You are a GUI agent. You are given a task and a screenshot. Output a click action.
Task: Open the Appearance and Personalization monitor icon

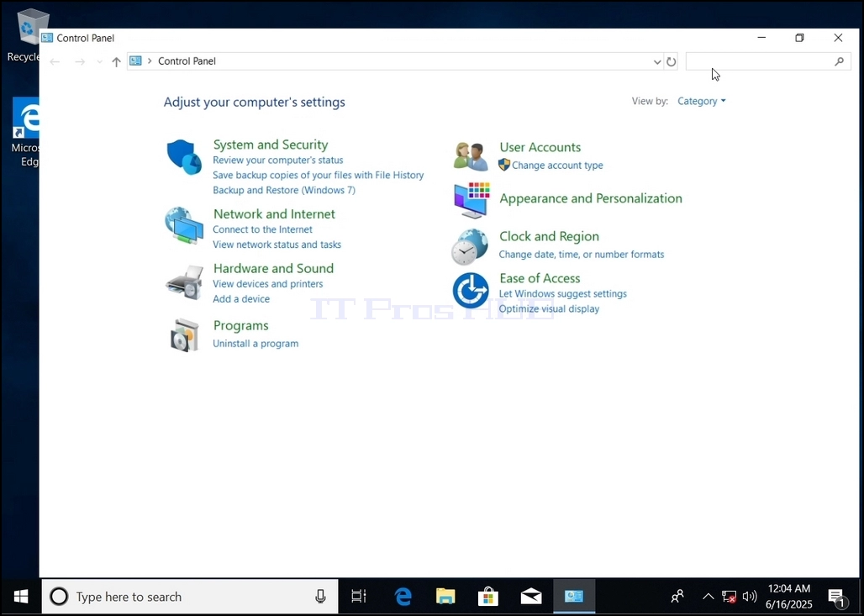pyautogui.click(x=472, y=201)
